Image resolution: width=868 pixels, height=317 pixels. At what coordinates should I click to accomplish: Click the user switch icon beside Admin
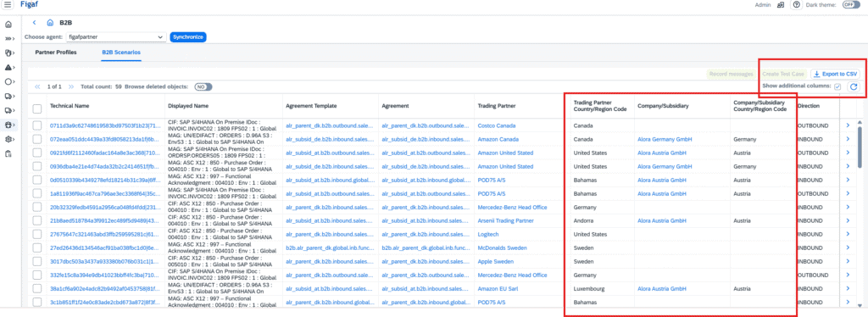tap(780, 4)
